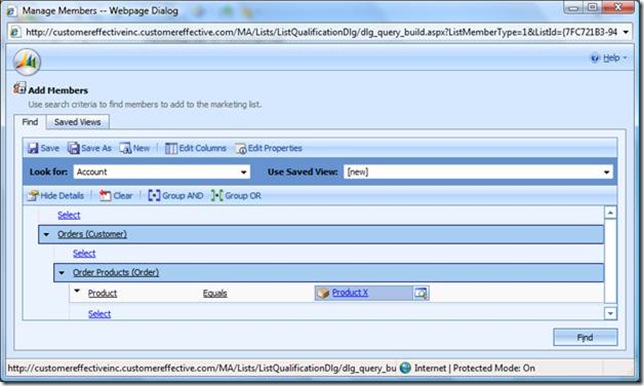
Task: Open the Product X link
Action: tap(350, 292)
